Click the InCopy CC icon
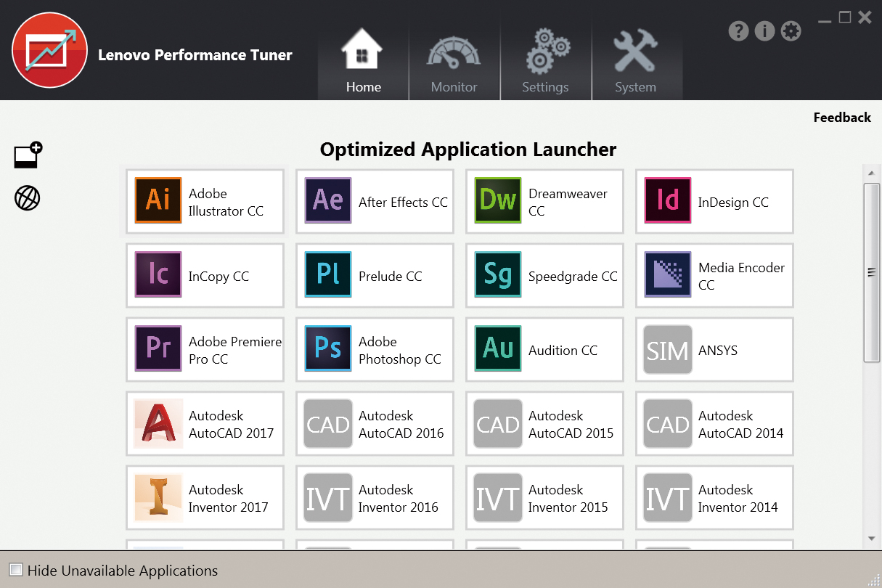Viewport: 882px width, 588px height. (158, 274)
